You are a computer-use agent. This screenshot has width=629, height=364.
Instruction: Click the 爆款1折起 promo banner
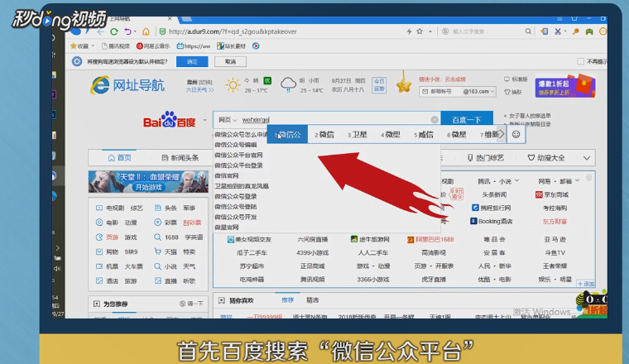coord(564,86)
